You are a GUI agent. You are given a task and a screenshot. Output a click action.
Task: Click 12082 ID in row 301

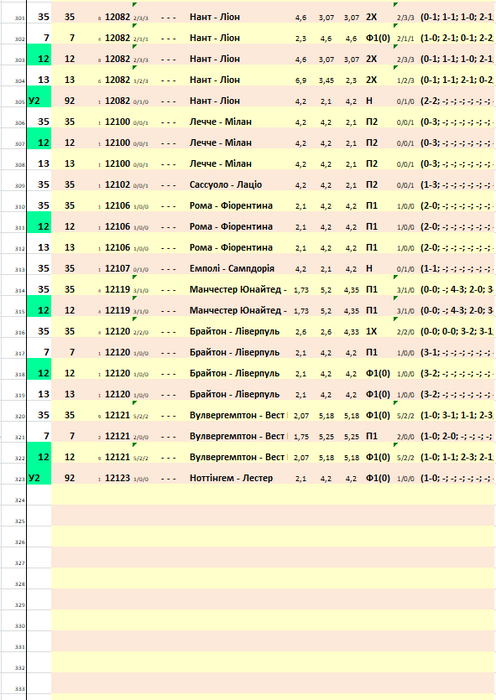point(117,17)
